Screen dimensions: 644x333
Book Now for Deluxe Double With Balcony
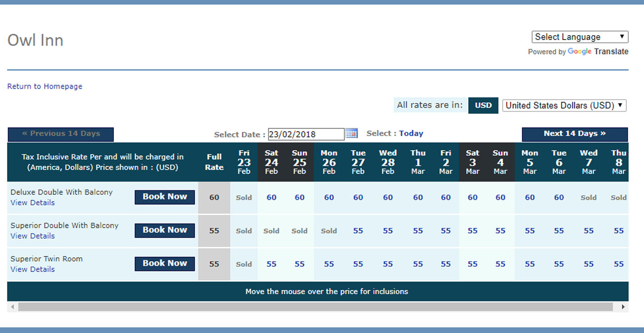tap(164, 197)
